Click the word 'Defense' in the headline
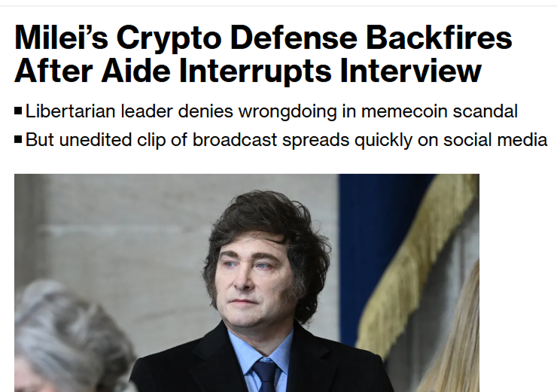This screenshot has width=557, height=392. pyautogui.click(x=294, y=38)
